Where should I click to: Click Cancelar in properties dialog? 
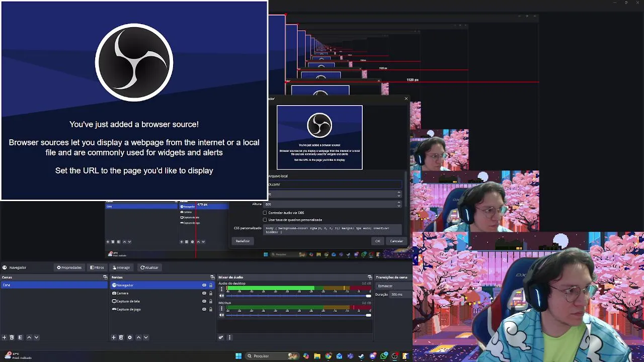pos(396,241)
